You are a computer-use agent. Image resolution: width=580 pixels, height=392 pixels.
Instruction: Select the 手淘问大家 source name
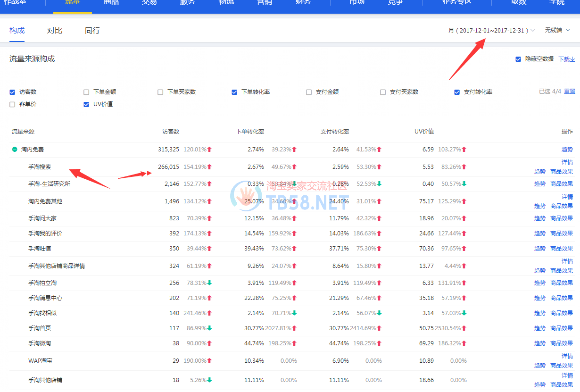click(x=42, y=218)
